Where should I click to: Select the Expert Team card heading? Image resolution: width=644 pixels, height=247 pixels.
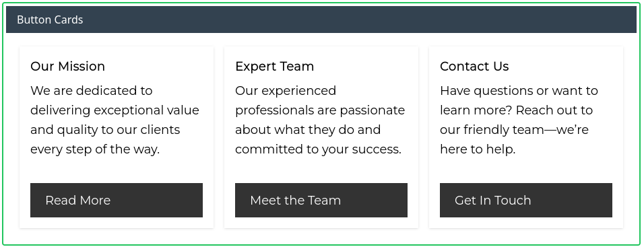[x=274, y=67]
